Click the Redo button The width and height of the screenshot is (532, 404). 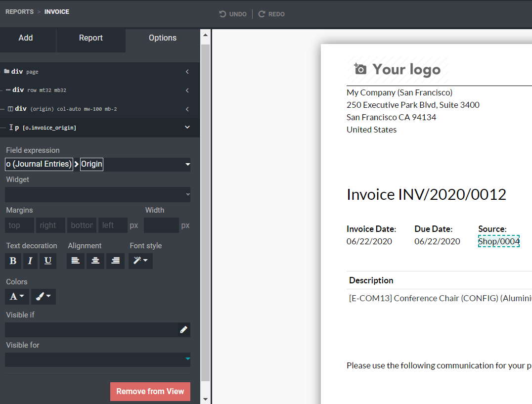click(271, 14)
